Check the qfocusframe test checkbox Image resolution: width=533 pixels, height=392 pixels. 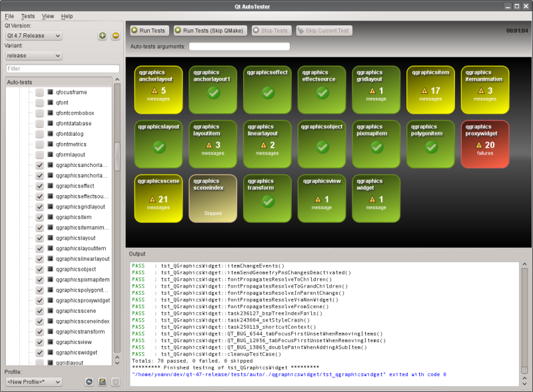tap(40, 92)
